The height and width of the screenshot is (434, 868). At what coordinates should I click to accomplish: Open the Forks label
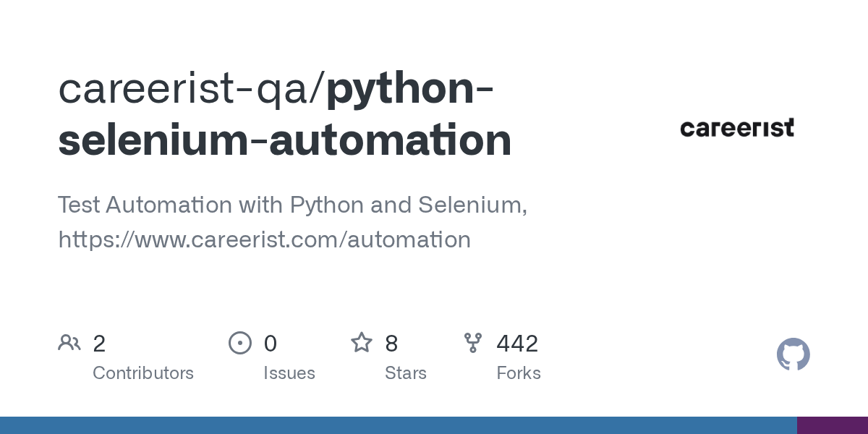(519, 373)
